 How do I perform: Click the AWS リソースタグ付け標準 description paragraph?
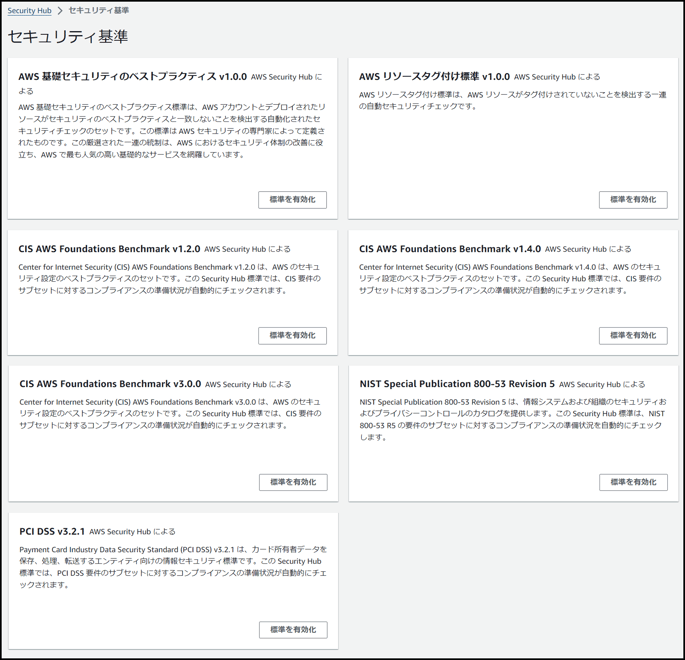coord(513,100)
